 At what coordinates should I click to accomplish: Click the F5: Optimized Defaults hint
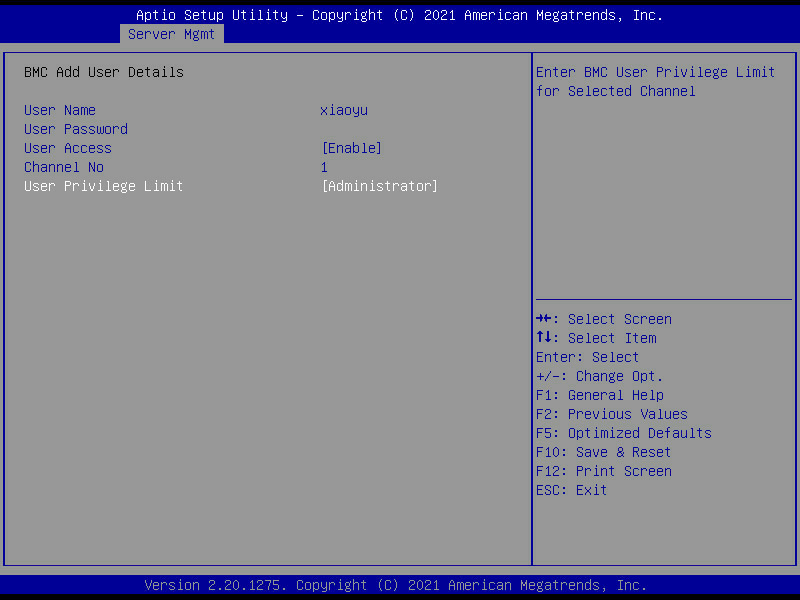tap(623, 433)
